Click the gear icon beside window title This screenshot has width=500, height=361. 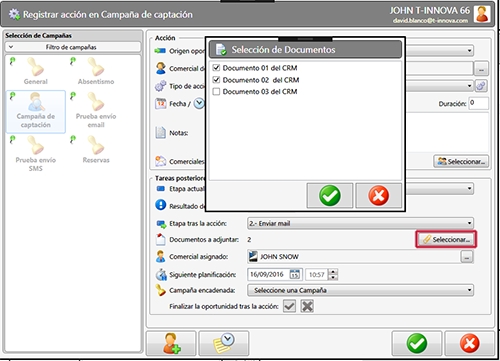(x=14, y=14)
